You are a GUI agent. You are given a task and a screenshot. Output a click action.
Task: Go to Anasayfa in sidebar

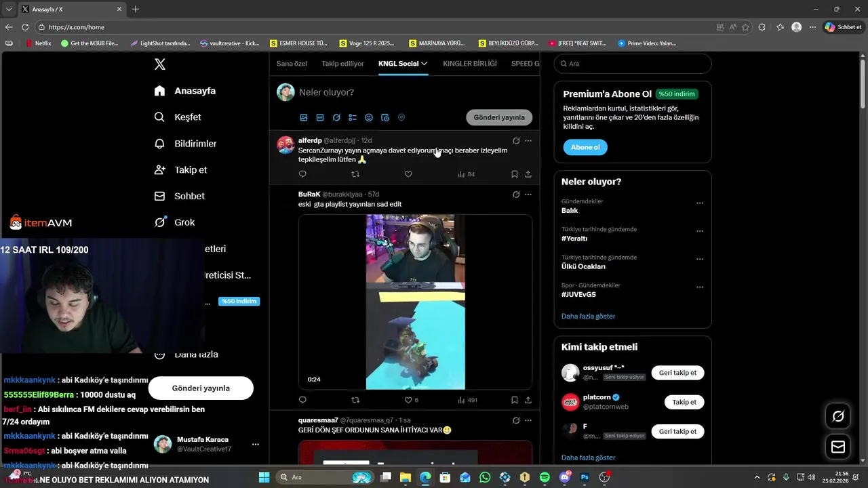[185, 91]
